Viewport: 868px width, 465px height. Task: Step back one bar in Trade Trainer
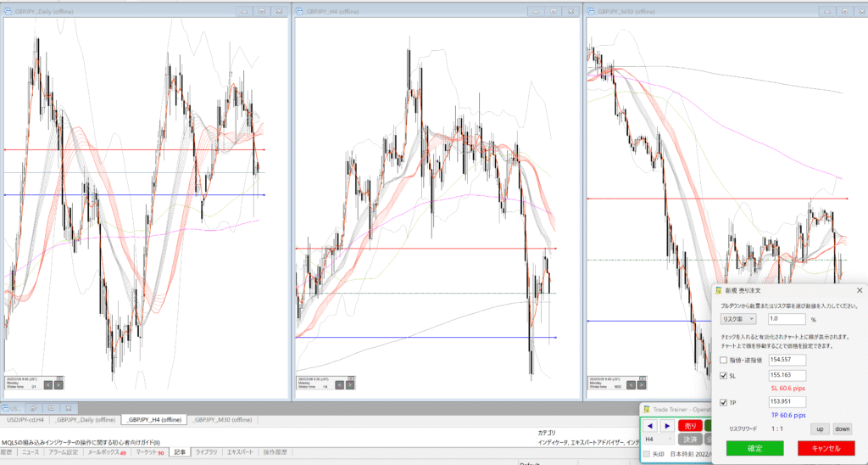click(650, 426)
